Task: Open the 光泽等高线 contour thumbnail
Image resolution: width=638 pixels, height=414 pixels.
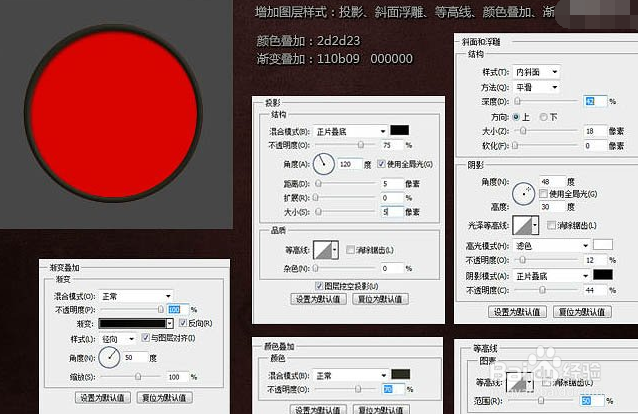Action: 522,225
